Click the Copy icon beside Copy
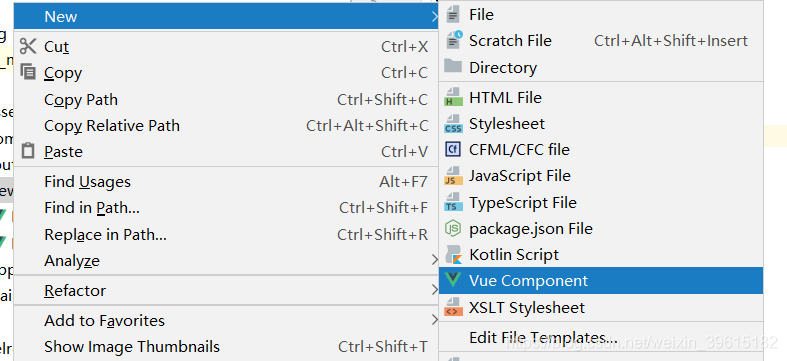This screenshot has height=361, width=787. [28, 72]
